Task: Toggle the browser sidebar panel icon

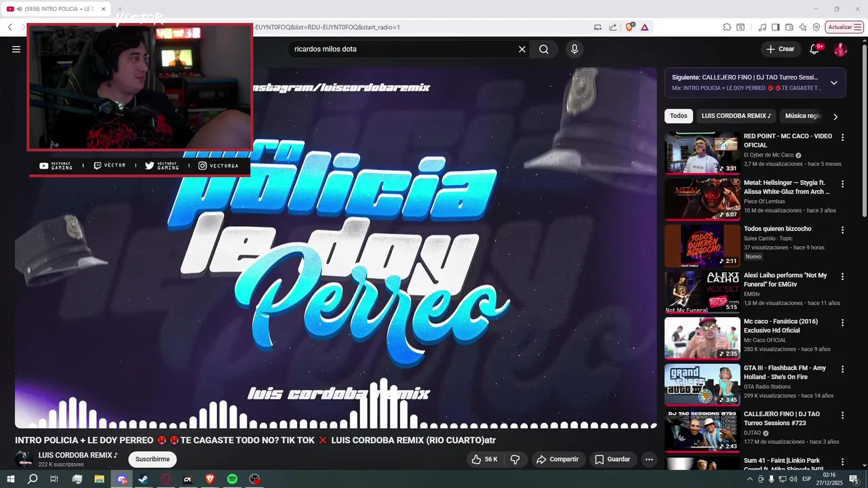Action: (x=776, y=27)
